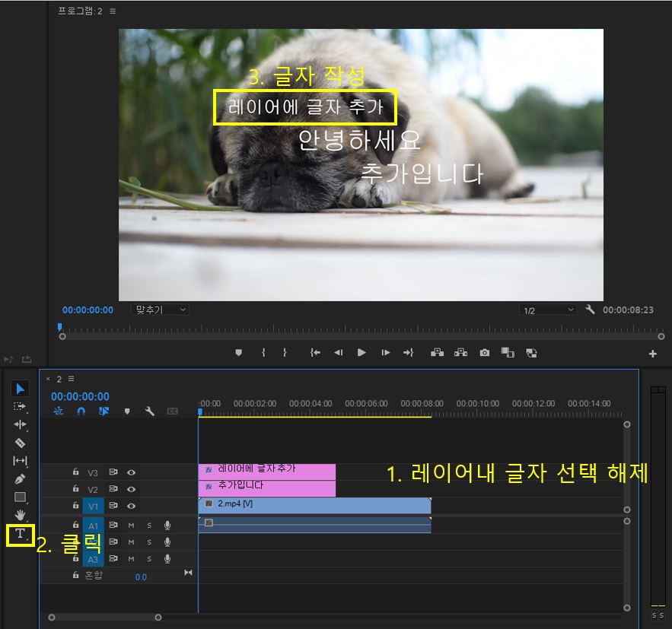
Task: Click the mix track volume value 0.0
Action: [x=141, y=577]
